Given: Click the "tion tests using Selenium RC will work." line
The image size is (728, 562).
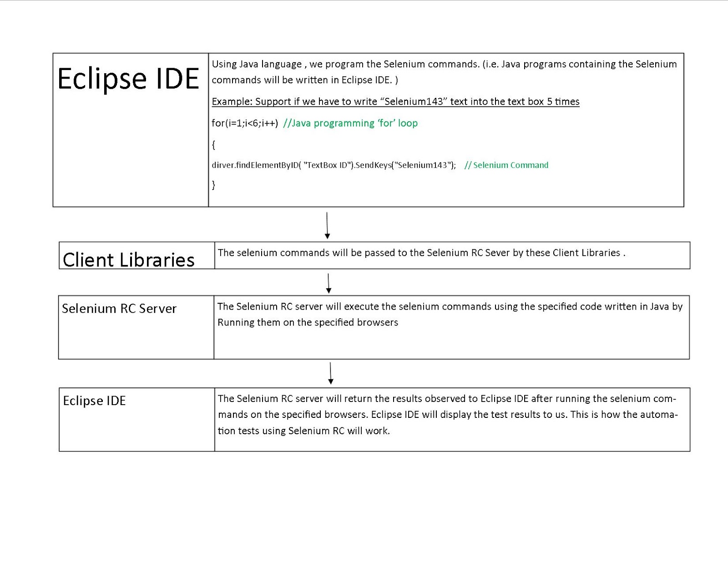Looking at the screenshot, I should pos(303,431).
